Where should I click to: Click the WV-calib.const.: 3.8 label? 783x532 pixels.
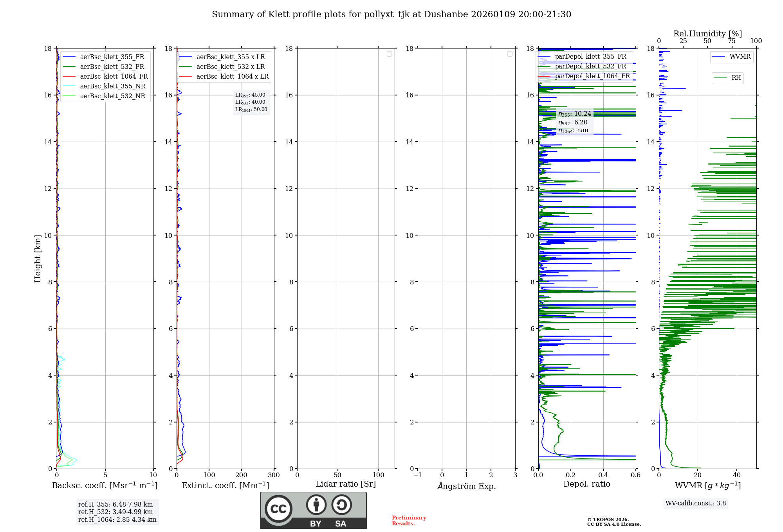coord(695,503)
